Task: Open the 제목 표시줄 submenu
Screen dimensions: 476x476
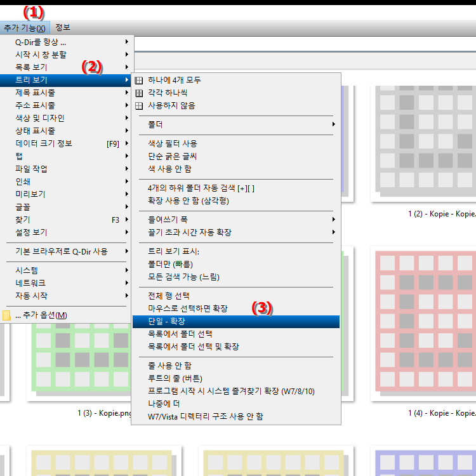Action: [65, 93]
